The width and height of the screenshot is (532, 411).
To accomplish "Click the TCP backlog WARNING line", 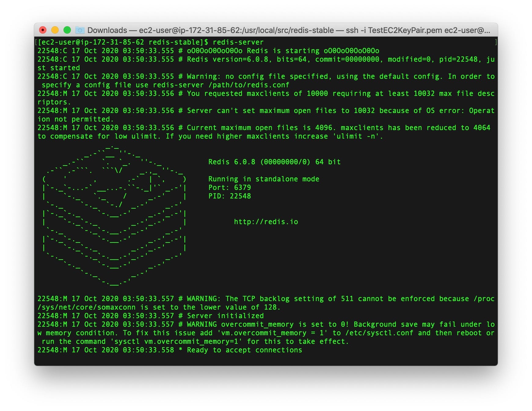I will tap(266, 299).
